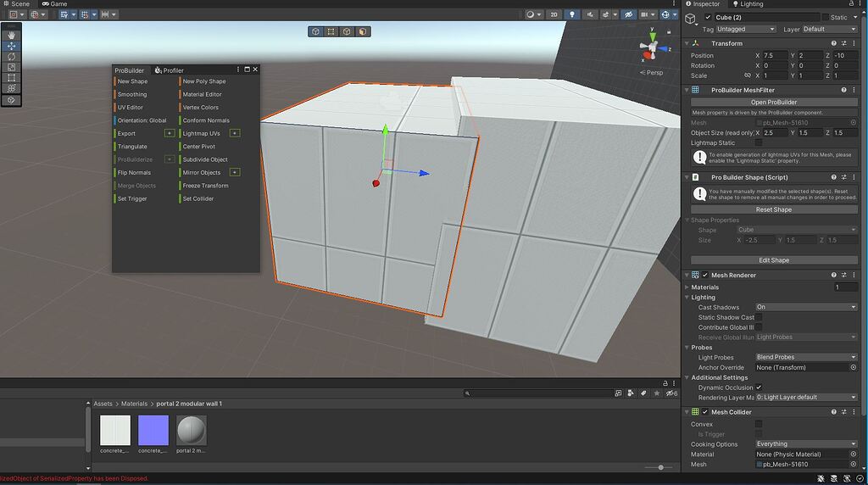The image size is (868, 485).
Task: Open Mirror Objects options plus button
Action: click(235, 173)
